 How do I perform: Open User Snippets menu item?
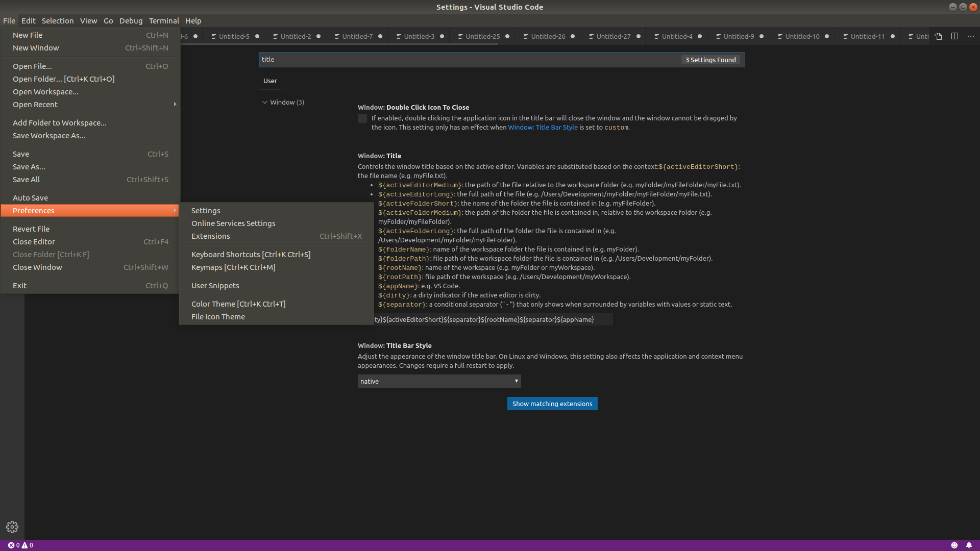click(276, 286)
